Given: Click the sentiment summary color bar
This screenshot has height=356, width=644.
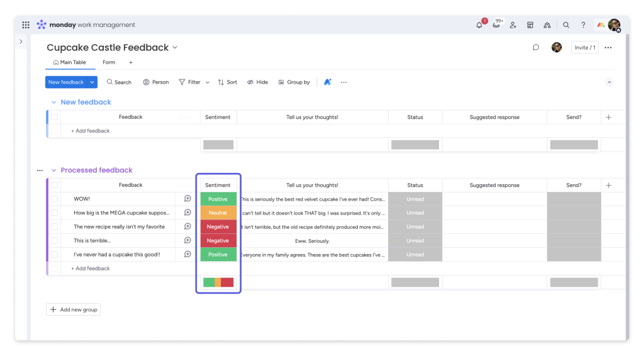Looking at the screenshot, I should click(x=218, y=282).
